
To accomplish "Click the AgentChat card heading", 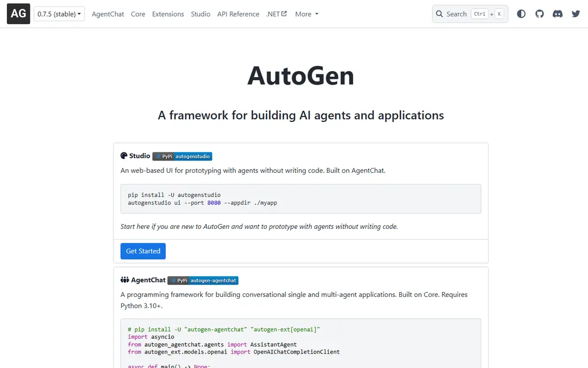I will tap(148, 280).
